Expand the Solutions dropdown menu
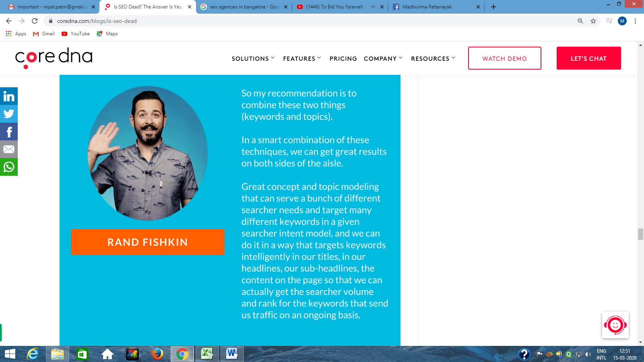 pos(253,59)
